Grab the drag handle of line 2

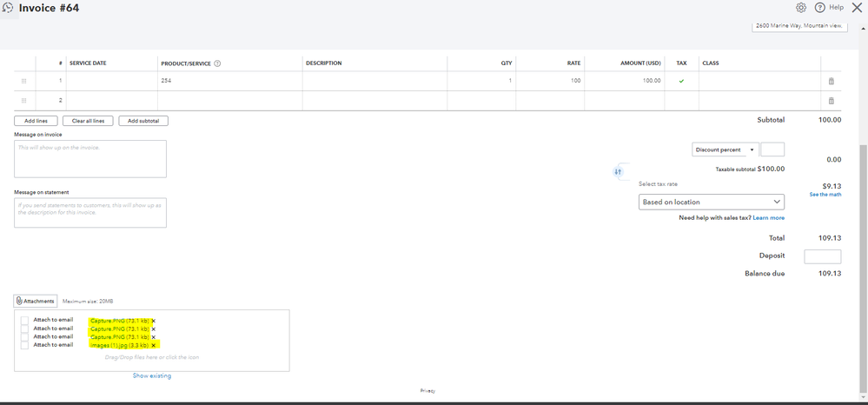pos(23,101)
